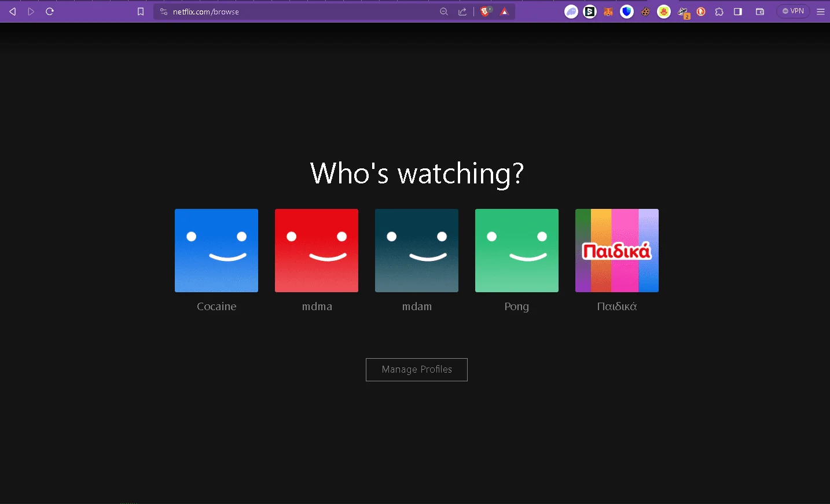This screenshot has height=504, width=830.
Task: Open the site settings icon in the address bar
Action: (x=164, y=12)
